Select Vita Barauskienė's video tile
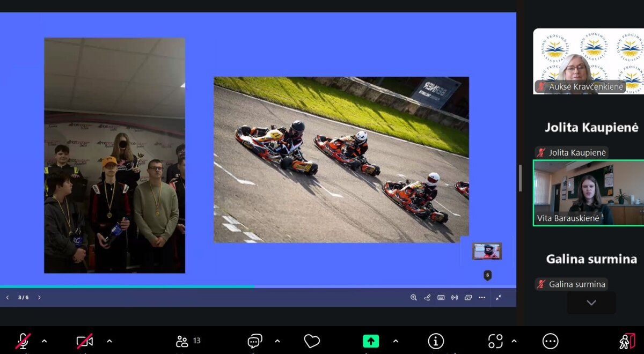Screen dimensions: 644x354 tap(588, 193)
